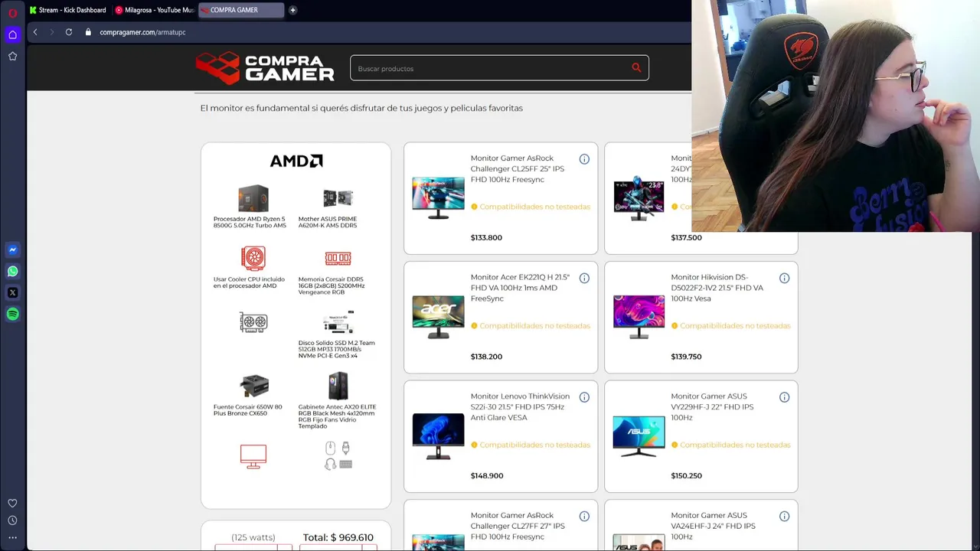Open AsRock Challenger CL25FF monitor thumbnail
The width and height of the screenshot is (980, 551).
click(x=438, y=198)
